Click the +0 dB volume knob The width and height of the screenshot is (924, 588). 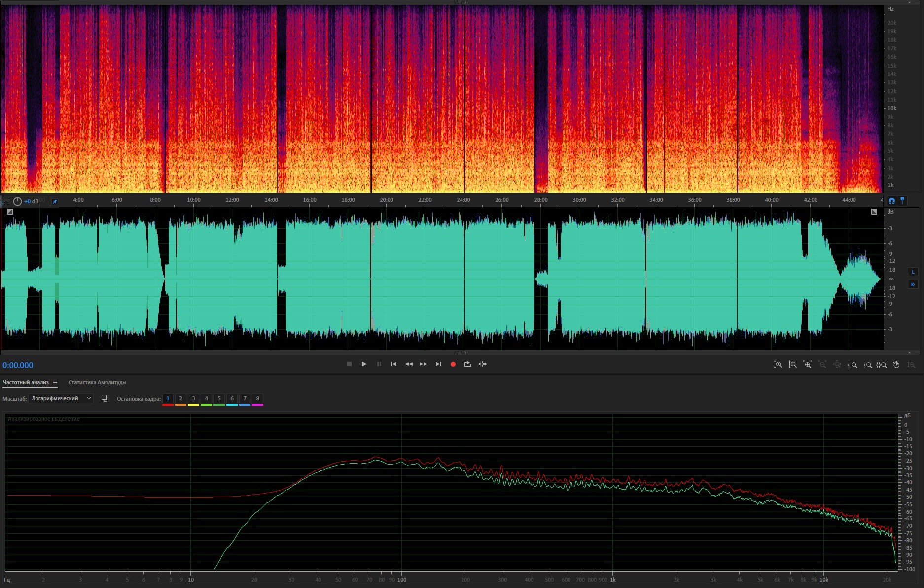(x=18, y=201)
